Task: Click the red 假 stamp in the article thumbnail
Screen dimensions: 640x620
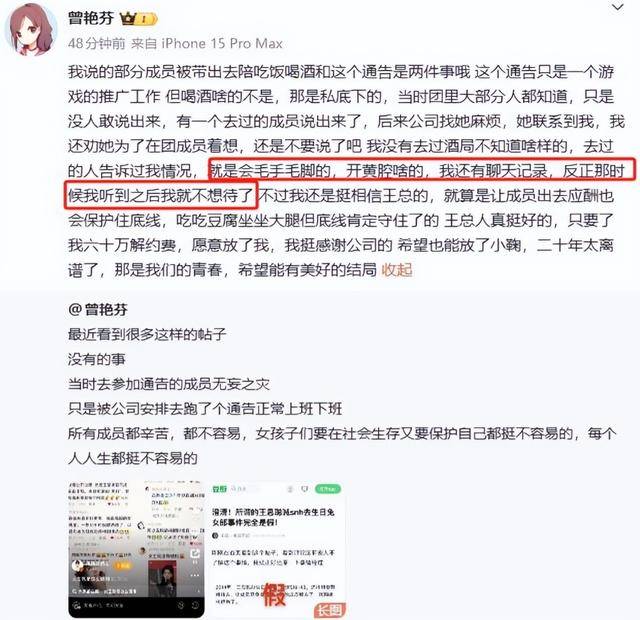Action: pyautogui.click(x=274, y=594)
